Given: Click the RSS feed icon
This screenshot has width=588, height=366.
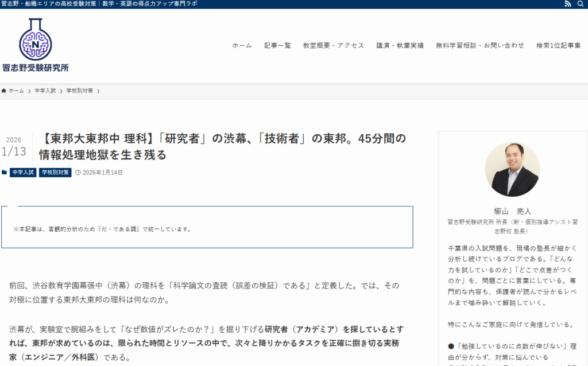Looking at the screenshot, I should 568,4.
